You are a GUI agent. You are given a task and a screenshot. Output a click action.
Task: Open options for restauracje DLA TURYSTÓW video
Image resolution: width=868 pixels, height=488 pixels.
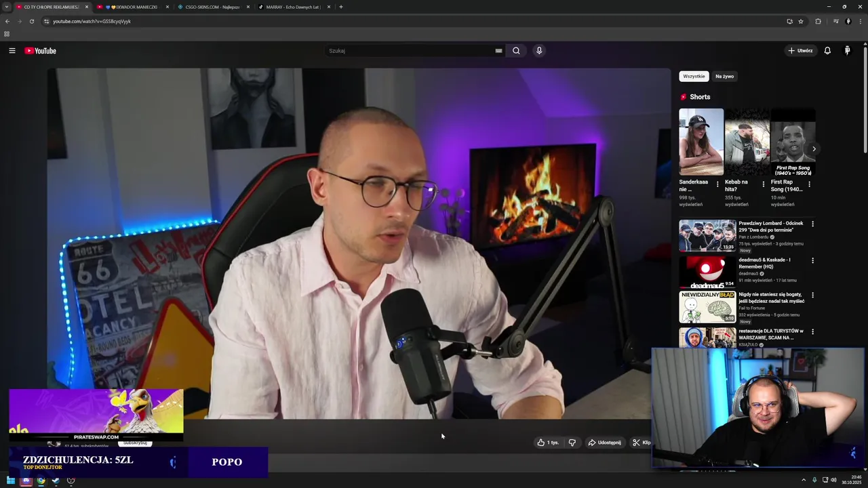[812, 331]
